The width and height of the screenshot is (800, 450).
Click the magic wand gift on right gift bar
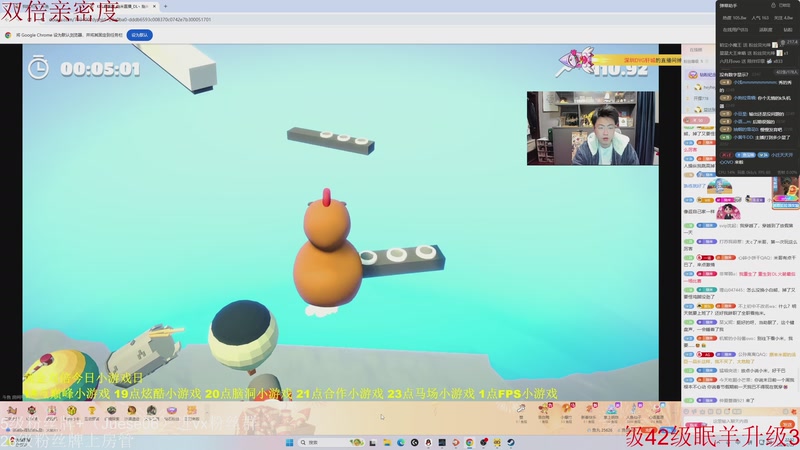521,408
